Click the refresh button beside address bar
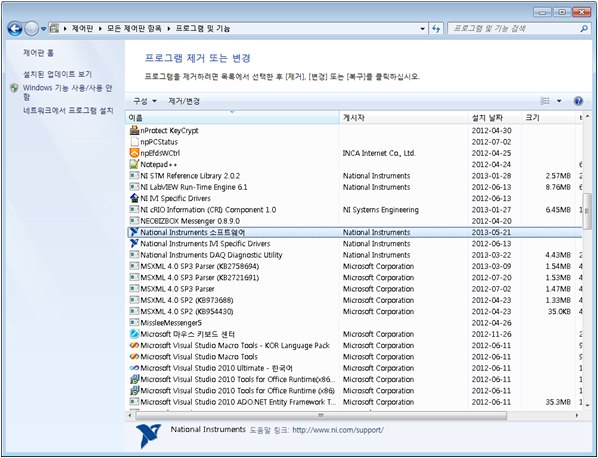This screenshot has height=458, width=598. (436, 29)
